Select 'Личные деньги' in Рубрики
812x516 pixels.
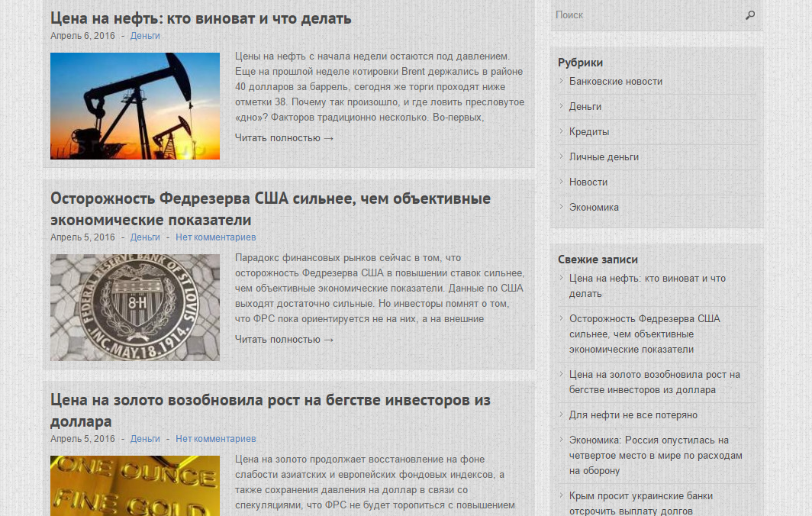pyautogui.click(x=604, y=157)
